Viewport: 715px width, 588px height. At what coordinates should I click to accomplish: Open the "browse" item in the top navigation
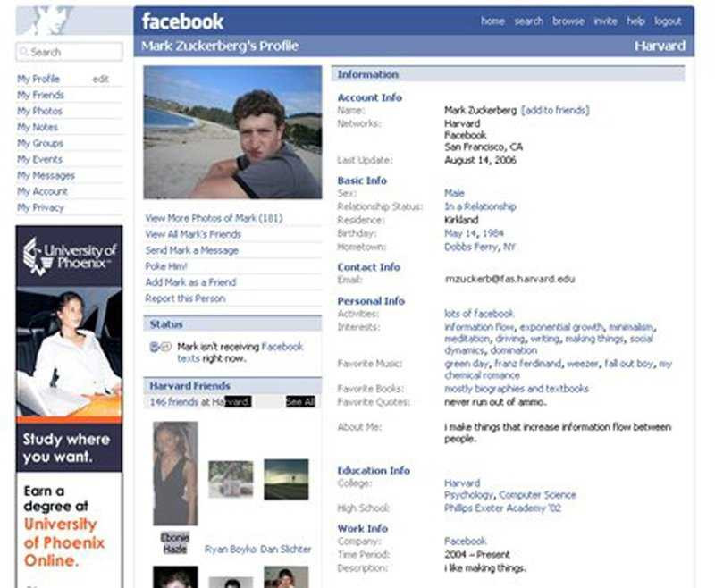[x=569, y=21]
